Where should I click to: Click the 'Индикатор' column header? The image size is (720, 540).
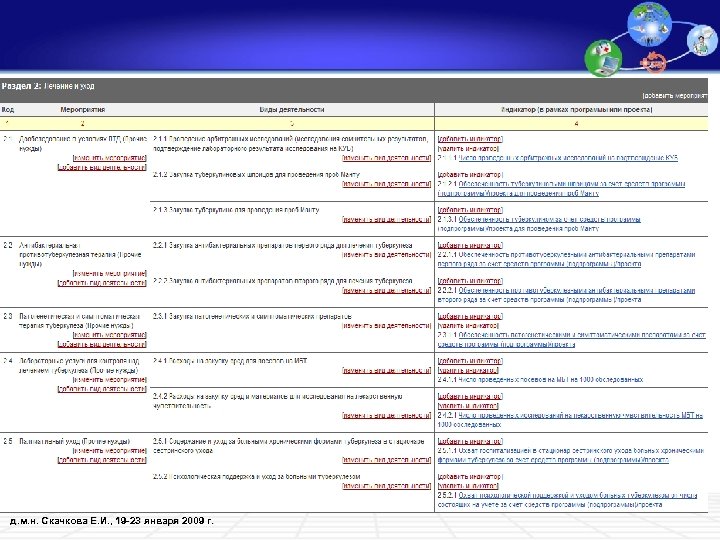pos(576,110)
